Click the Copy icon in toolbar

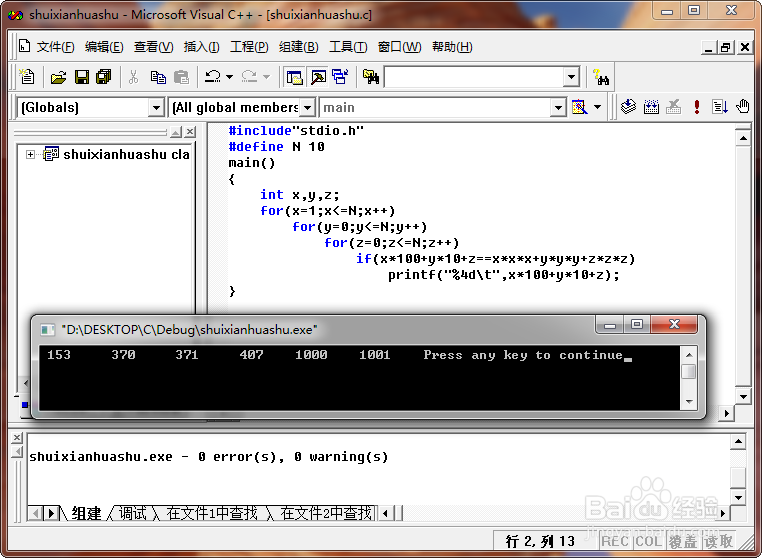point(158,77)
